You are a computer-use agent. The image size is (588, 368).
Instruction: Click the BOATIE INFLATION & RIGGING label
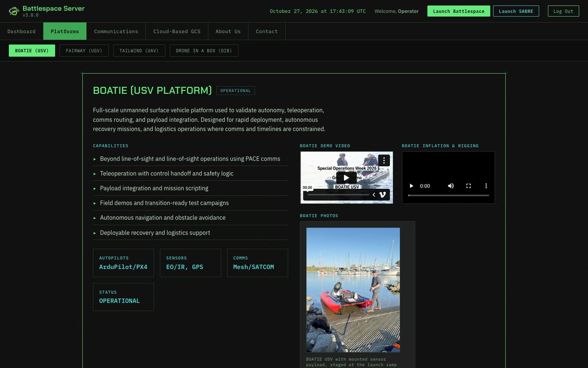click(440, 146)
